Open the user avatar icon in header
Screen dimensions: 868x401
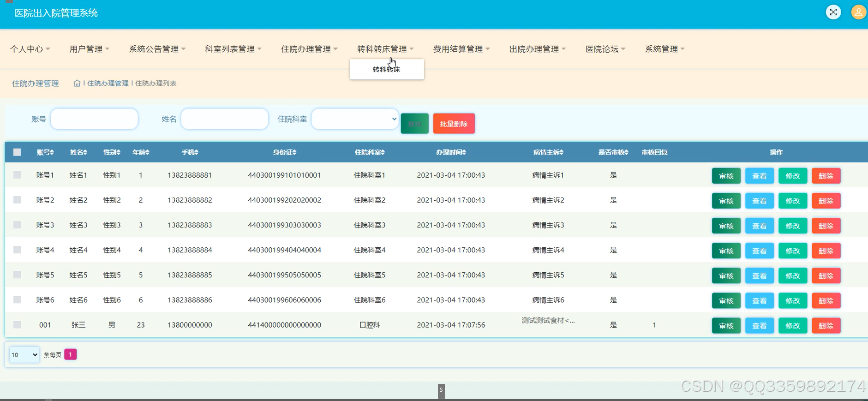[859, 12]
